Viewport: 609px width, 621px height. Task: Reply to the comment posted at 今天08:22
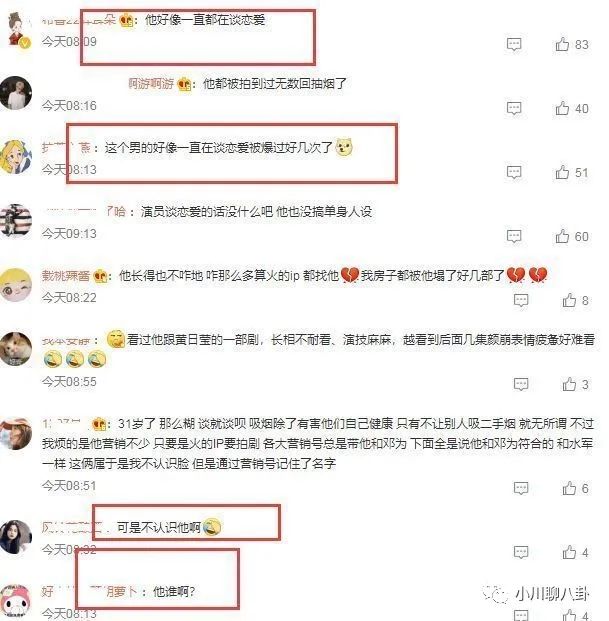(520, 300)
